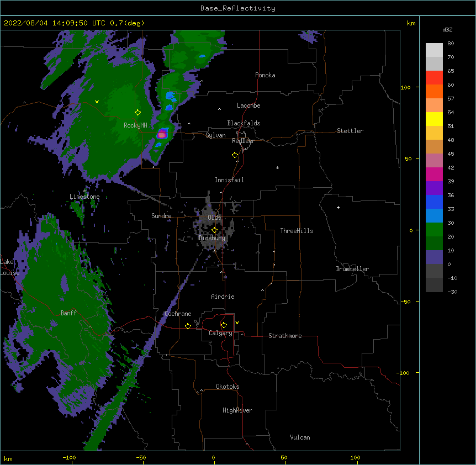Click the Ponoka city label
Screen dimensions: 476x465
(x=265, y=75)
